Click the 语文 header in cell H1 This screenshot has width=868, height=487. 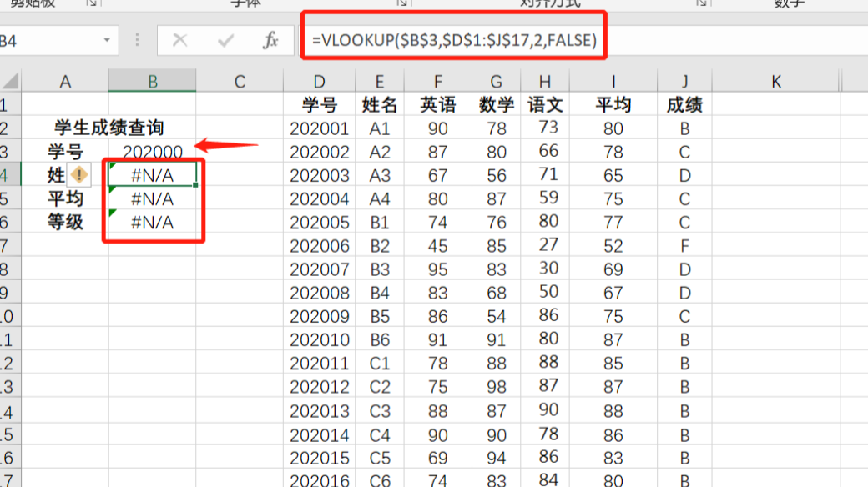(x=545, y=104)
